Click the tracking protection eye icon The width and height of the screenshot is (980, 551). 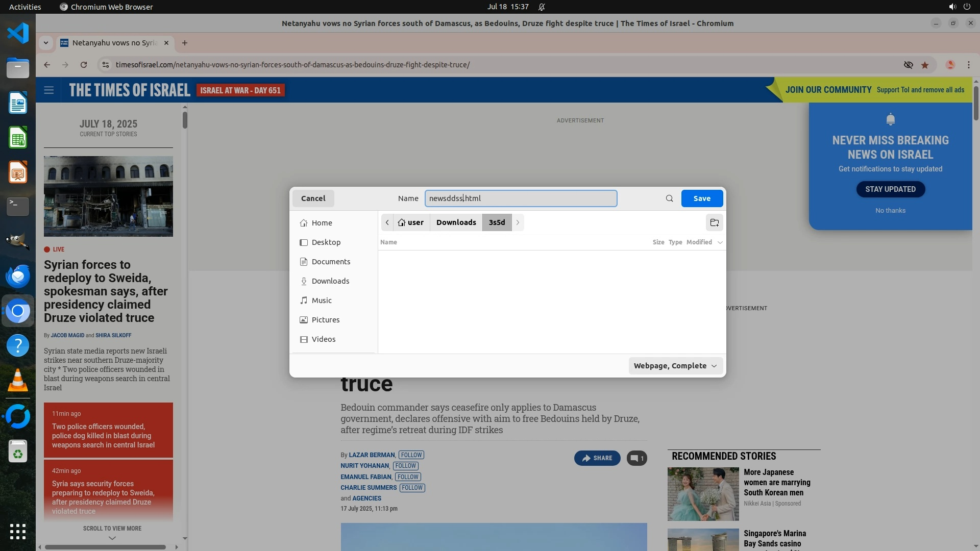[x=908, y=65]
